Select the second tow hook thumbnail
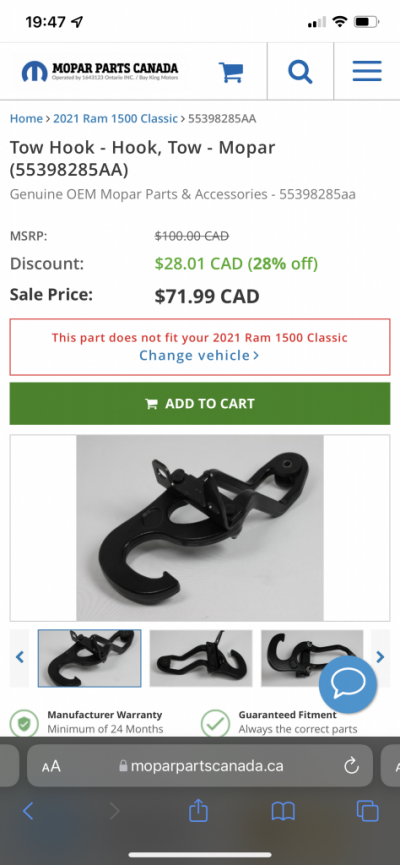This screenshot has width=400, height=865. [x=201, y=658]
